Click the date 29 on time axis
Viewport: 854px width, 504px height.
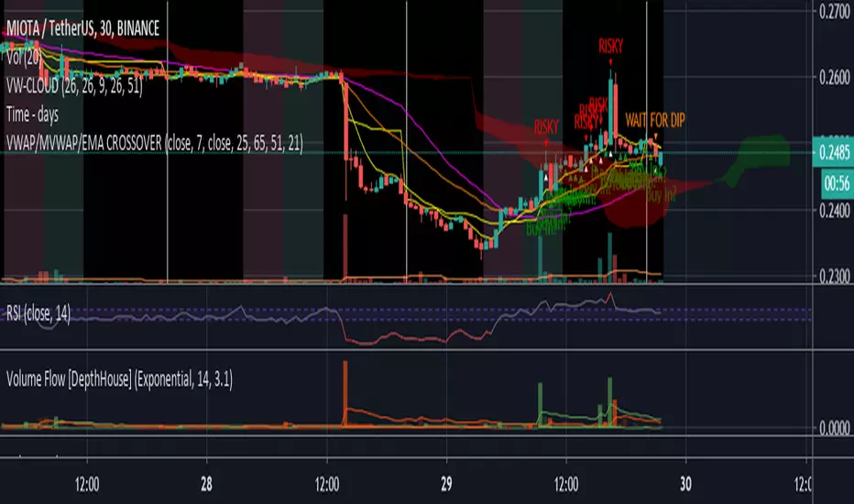pos(446,484)
